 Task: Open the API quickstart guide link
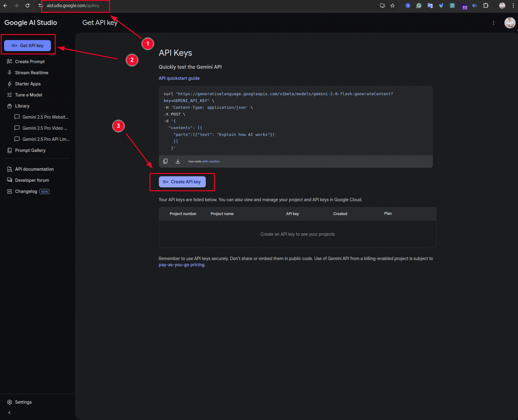[179, 78]
